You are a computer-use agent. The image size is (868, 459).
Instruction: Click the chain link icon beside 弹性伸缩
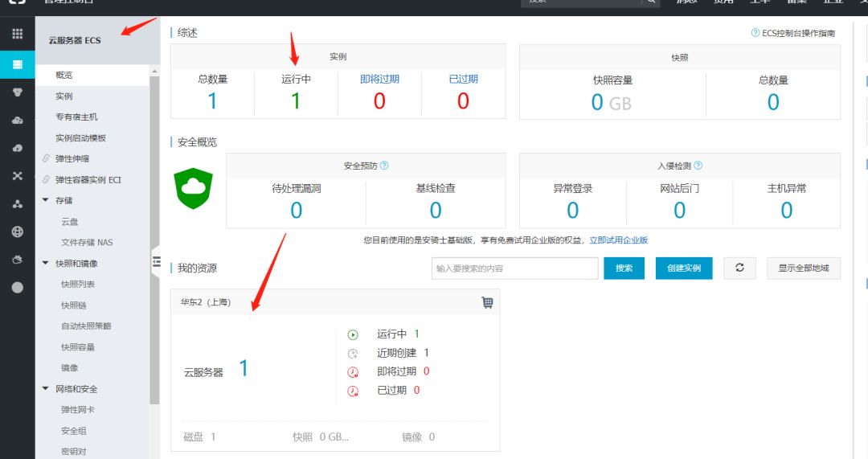tap(46, 158)
